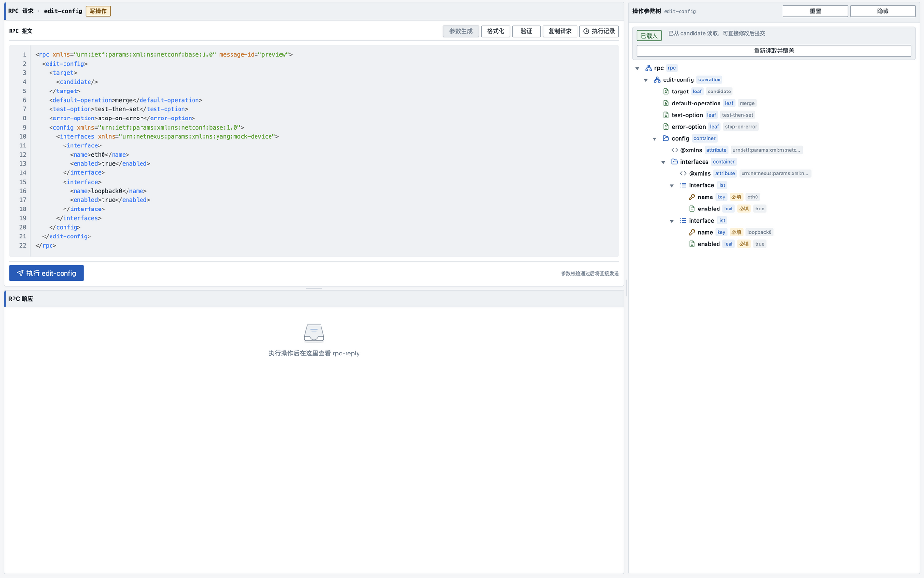Click the leaf icon of loopback0 enabled
Screen dimensions: 924x578
coord(692,244)
